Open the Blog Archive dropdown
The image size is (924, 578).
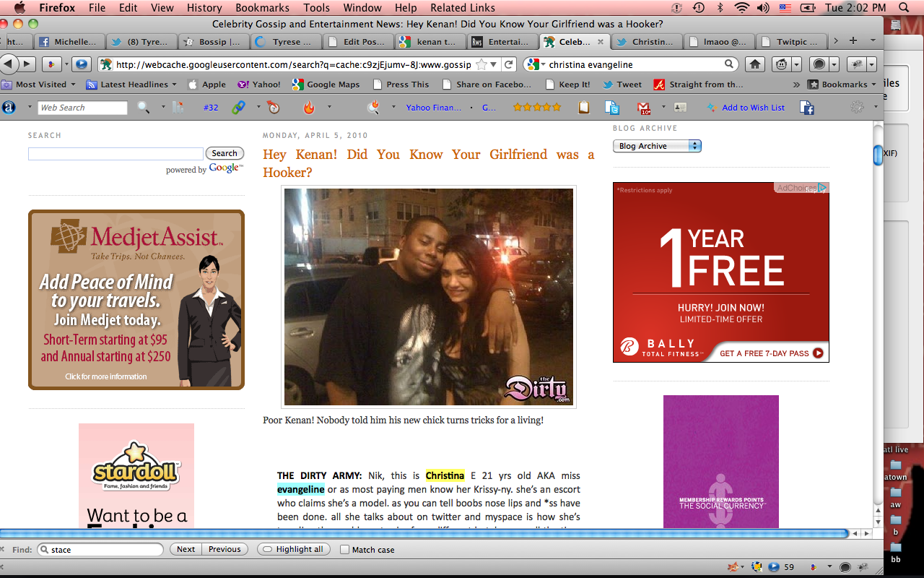pos(657,146)
